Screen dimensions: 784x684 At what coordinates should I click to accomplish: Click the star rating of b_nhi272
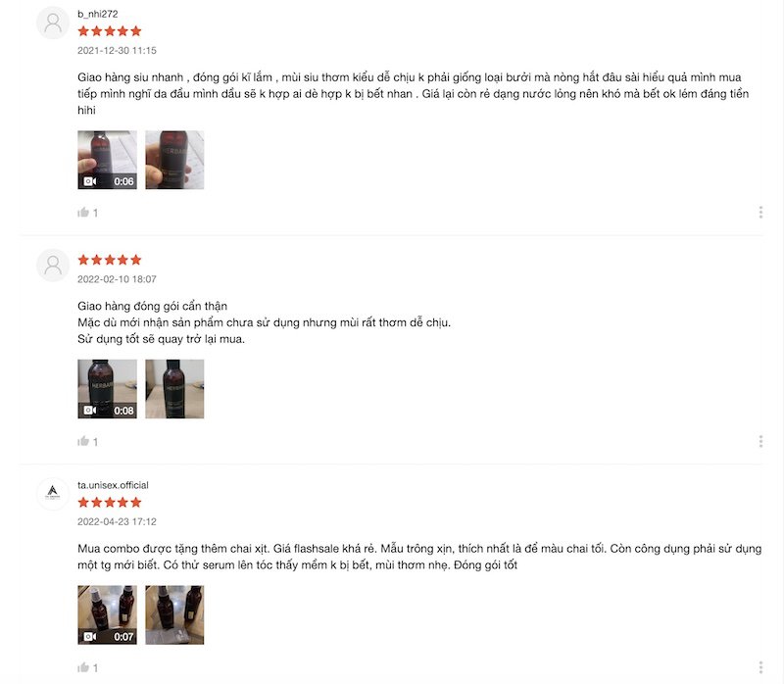[x=110, y=31]
